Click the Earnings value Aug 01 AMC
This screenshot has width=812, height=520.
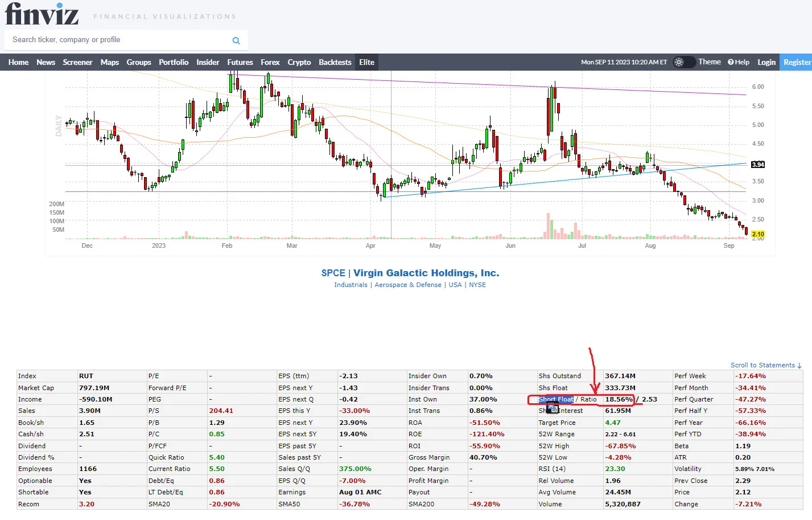pyautogui.click(x=360, y=492)
